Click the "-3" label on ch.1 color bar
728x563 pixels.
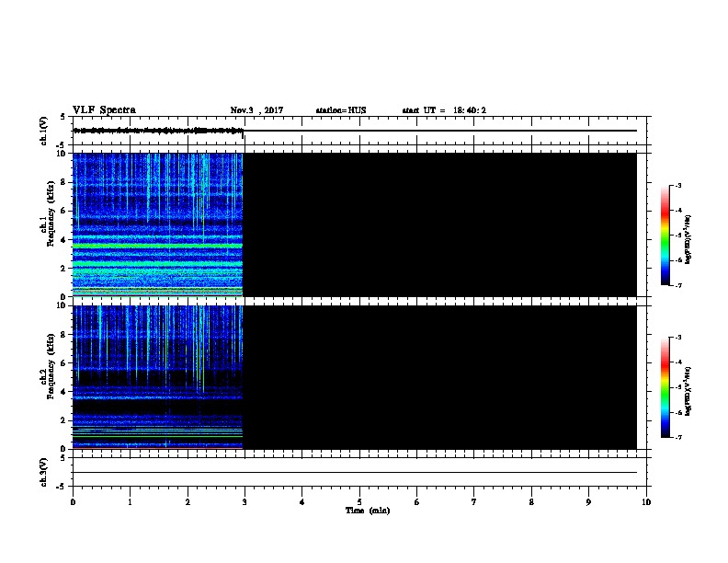[x=677, y=185]
